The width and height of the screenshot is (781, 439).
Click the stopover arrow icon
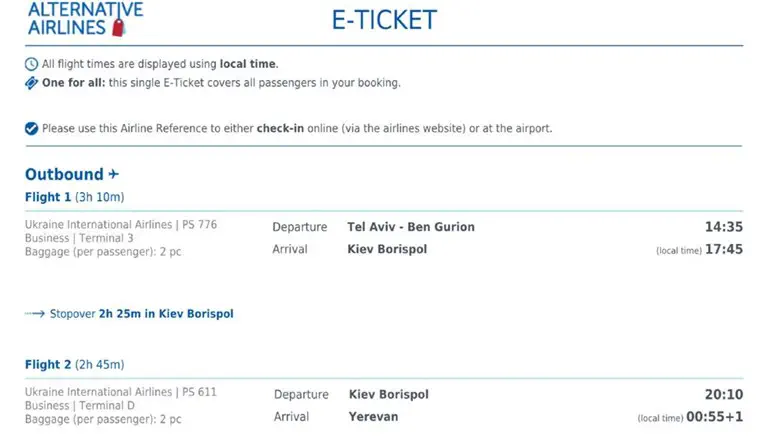pyautogui.click(x=35, y=314)
